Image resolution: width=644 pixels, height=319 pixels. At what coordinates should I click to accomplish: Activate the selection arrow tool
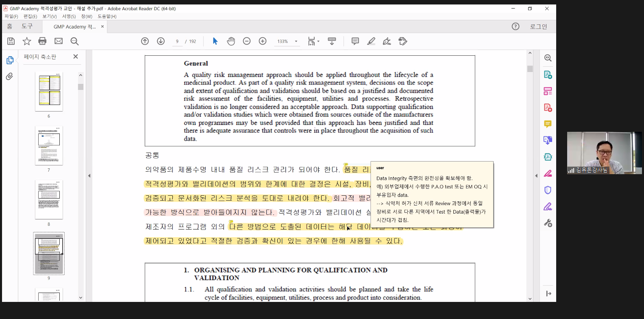[215, 41]
